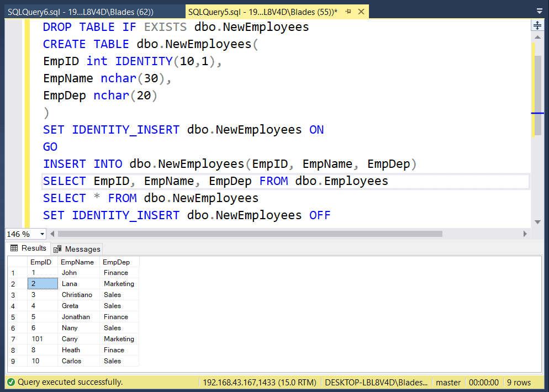Click the left arrow of the horizontal scrollbar
The width and height of the screenshot is (549, 392).
(53, 234)
